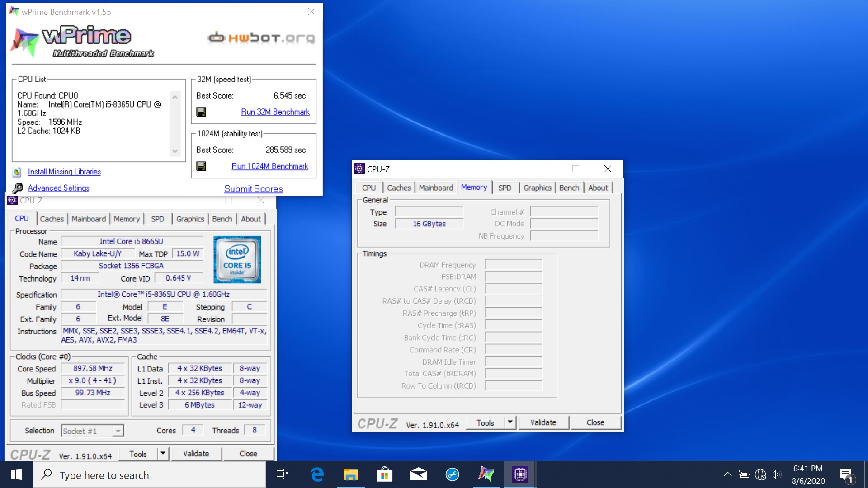Viewport: 868px width, 488px height.
Task: Run the 1024M Benchmark
Action: 270,166
